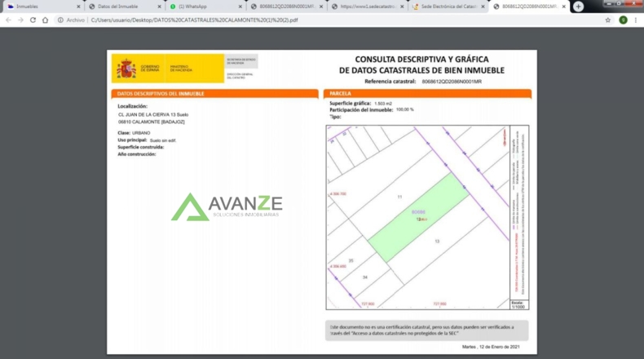The width and height of the screenshot is (644, 359).
Task: Click the Clase value URBANO
Action: pyautogui.click(x=141, y=133)
